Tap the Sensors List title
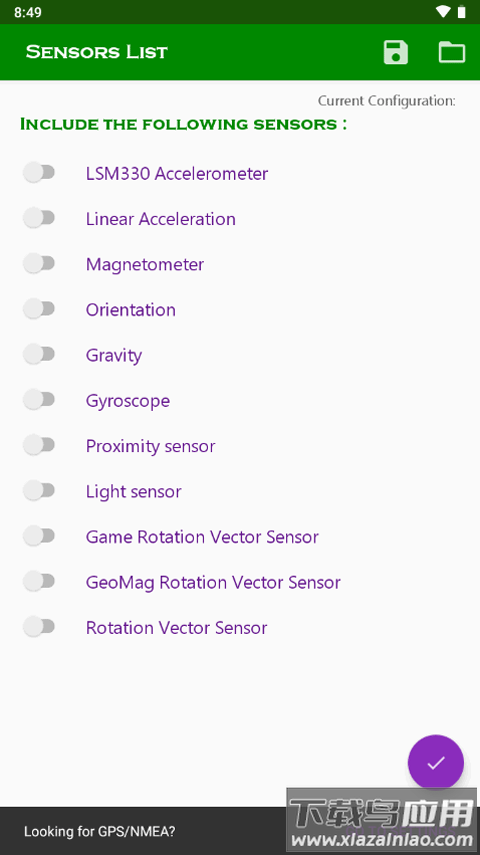The image size is (480, 855). tap(97, 52)
